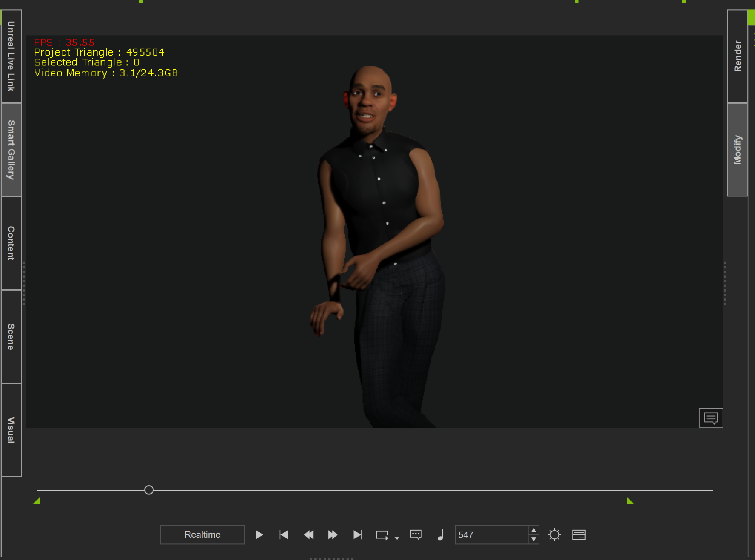This screenshot has width=755, height=560.
Task: Click the Project Triangle : 495504 text
Action: tap(99, 52)
